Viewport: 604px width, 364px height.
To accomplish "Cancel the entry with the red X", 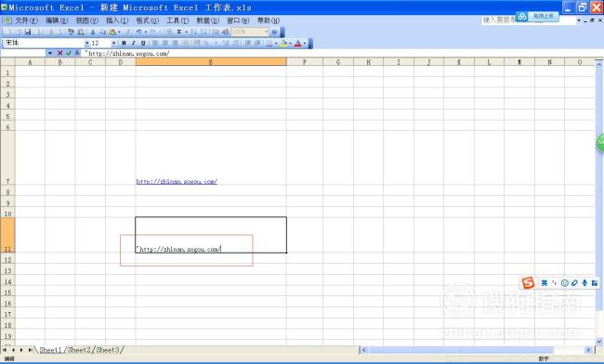I will tap(59, 53).
